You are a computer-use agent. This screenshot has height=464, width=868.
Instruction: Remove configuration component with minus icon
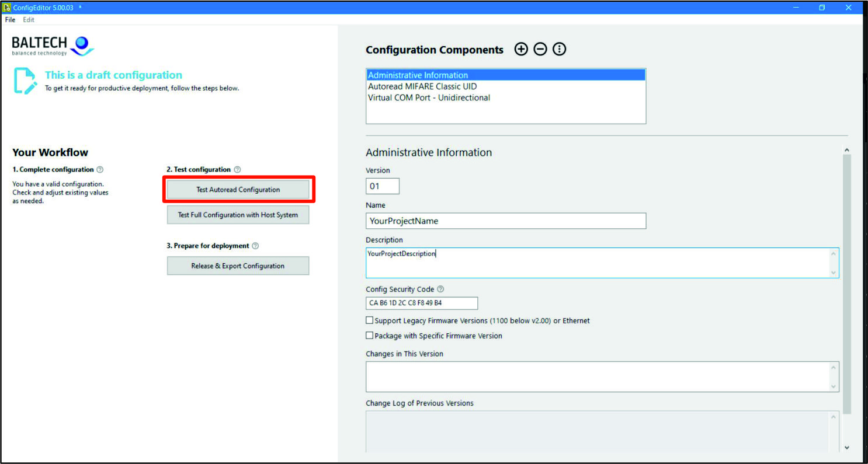click(x=540, y=50)
